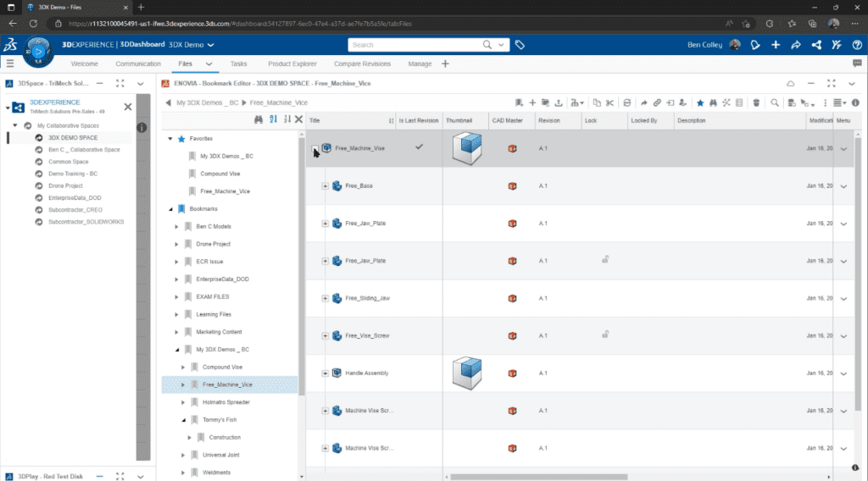Open the 3DX Demo dashboard dropdown
The image size is (868, 481).
tap(211, 45)
